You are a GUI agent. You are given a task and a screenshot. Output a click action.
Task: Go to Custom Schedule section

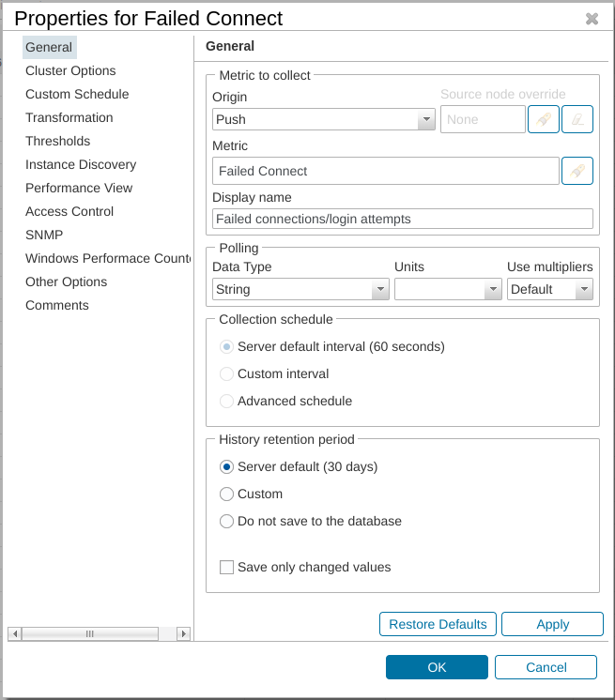coord(77,94)
